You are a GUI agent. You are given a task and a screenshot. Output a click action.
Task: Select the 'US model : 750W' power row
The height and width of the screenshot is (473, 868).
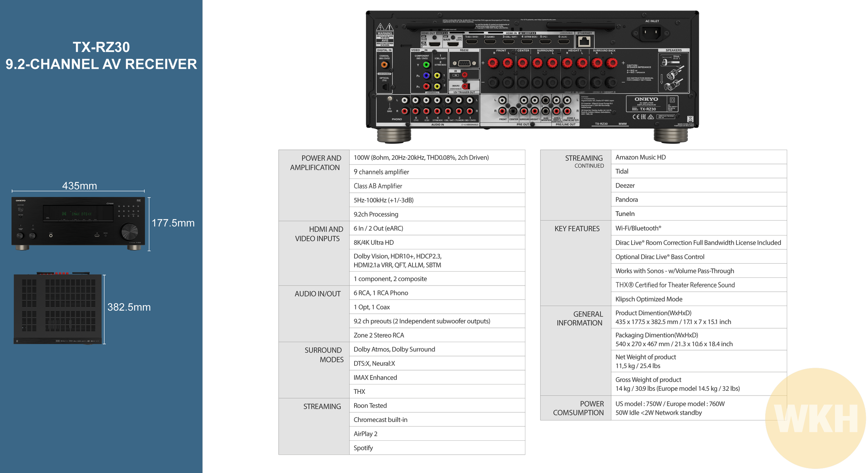(x=699, y=408)
